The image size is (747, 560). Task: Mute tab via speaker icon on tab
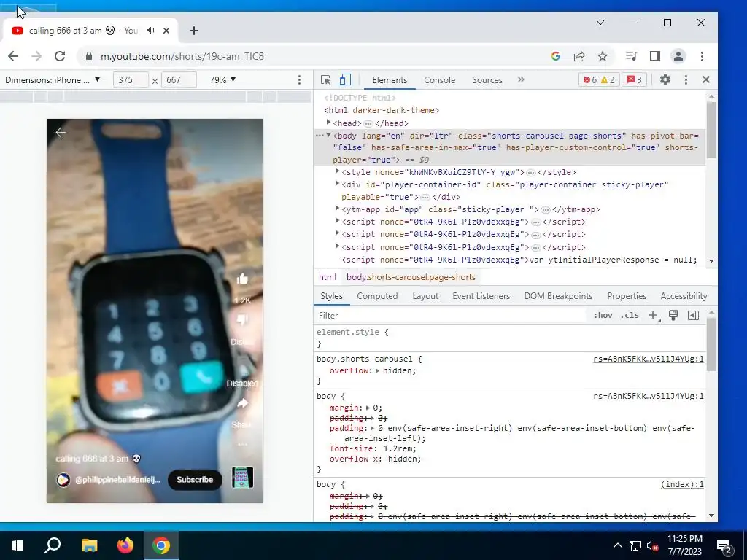click(x=151, y=31)
